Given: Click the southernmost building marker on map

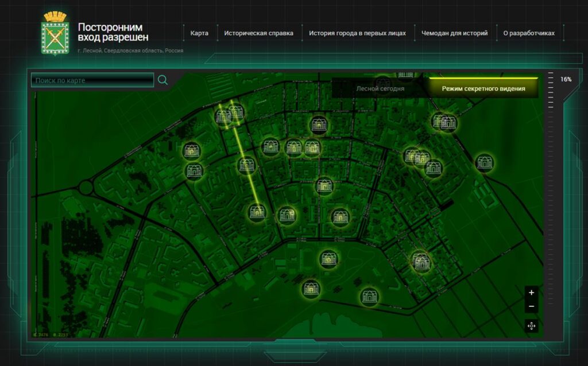Looking at the screenshot, I should click(x=370, y=297).
